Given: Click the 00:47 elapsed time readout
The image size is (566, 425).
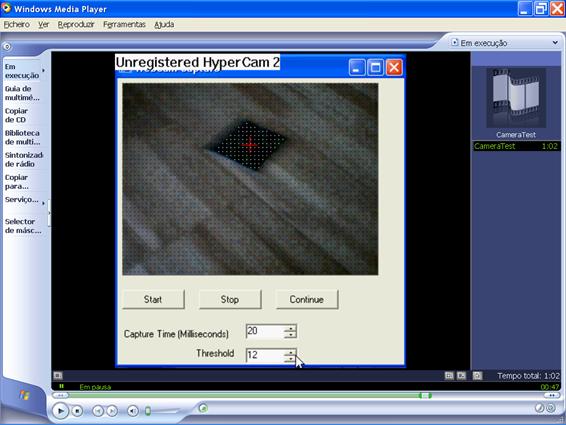Looking at the screenshot, I should (x=550, y=387).
